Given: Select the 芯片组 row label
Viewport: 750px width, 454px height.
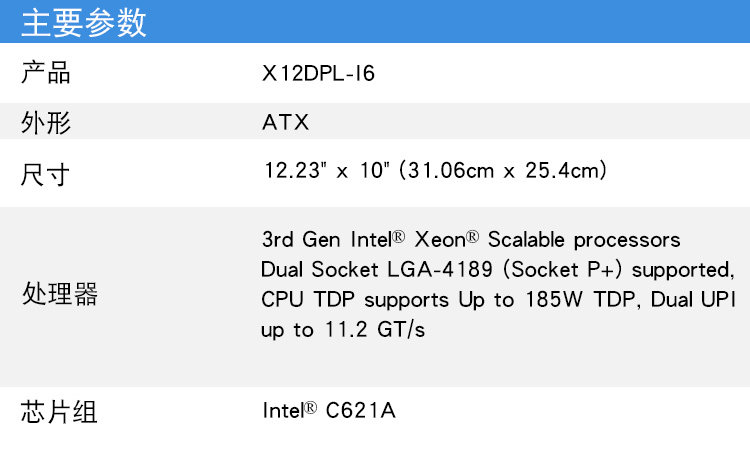Looking at the screenshot, I should coord(60,411).
